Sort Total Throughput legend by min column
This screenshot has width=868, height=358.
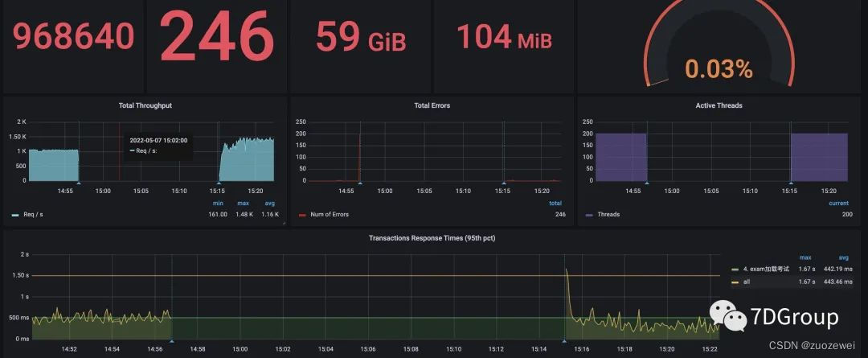218,204
